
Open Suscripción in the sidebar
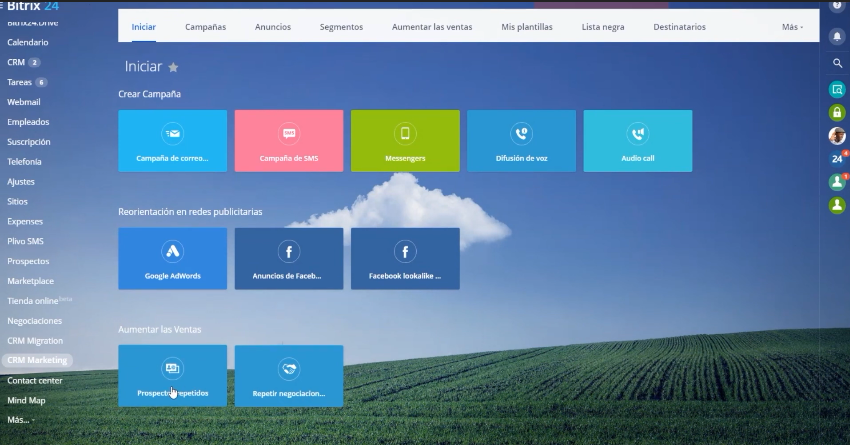pyautogui.click(x=29, y=142)
